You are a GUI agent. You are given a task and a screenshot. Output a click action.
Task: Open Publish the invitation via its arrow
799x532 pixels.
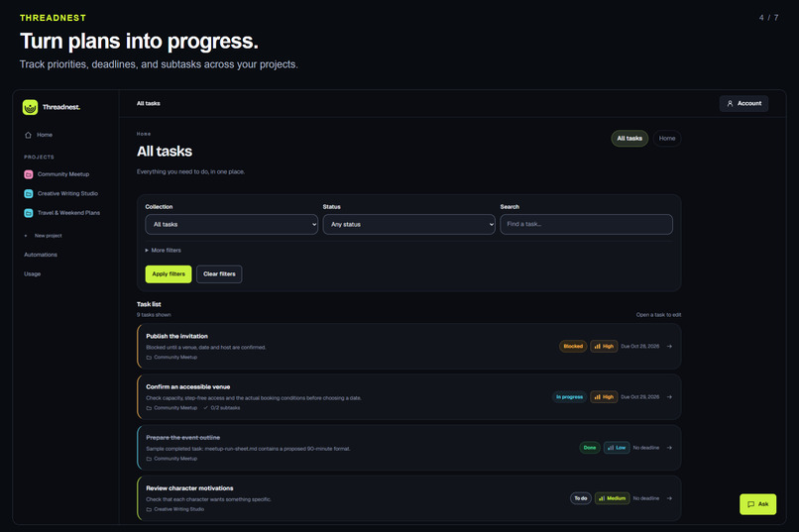click(669, 346)
